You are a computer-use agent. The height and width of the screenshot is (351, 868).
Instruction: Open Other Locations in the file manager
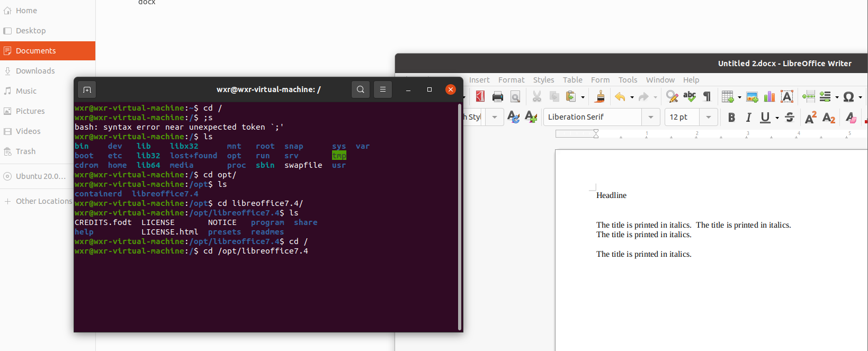coord(43,201)
